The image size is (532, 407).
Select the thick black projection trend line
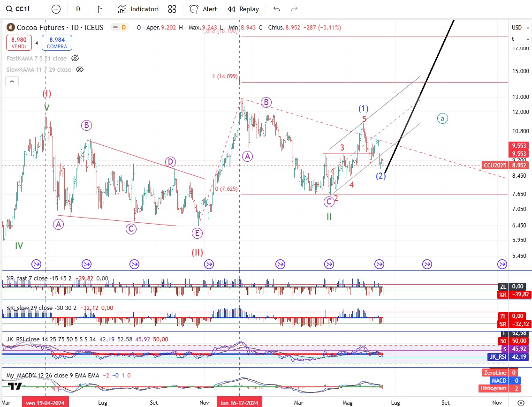(420, 95)
